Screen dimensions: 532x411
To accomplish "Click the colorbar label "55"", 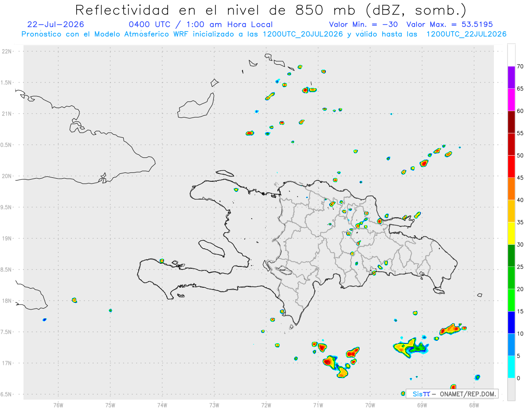I will [520, 133].
